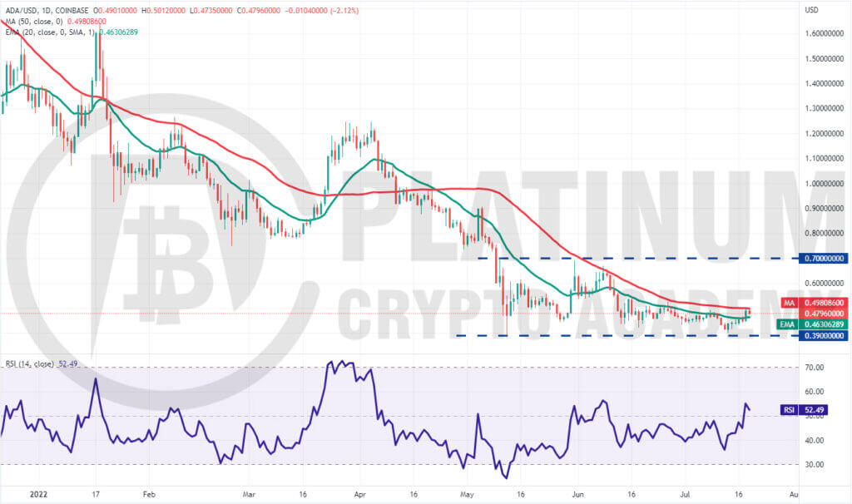Image resolution: width=852 pixels, height=504 pixels.
Task: Click the 1.50000000 price axis tick
Action: click(x=825, y=59)
